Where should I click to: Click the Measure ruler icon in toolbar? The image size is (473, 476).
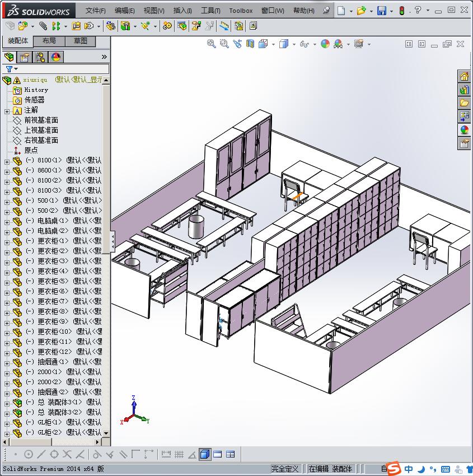point(224,26)
